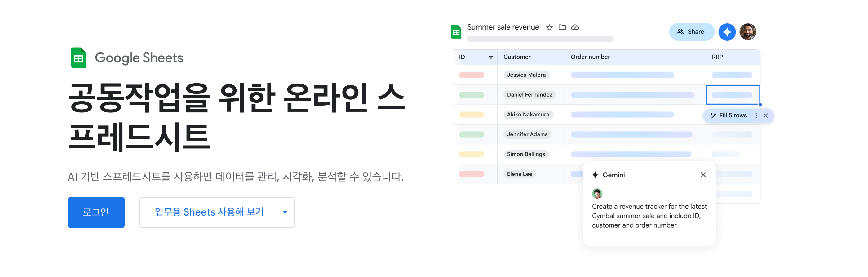Click the Akiko Nakamura customer chip
The image size is (868, 277).
[528, 115]
